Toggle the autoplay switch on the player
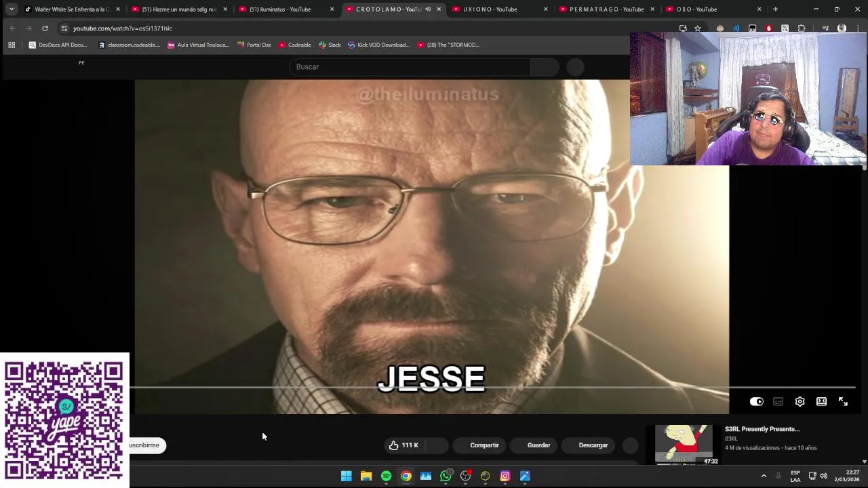Screen dimensions: 868x488 pyautogui.click(x=757, y=401)
